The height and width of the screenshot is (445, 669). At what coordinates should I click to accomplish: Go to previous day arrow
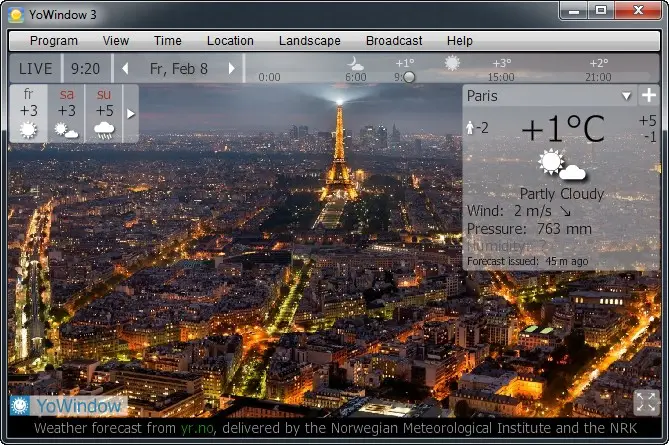click(125, 69)
